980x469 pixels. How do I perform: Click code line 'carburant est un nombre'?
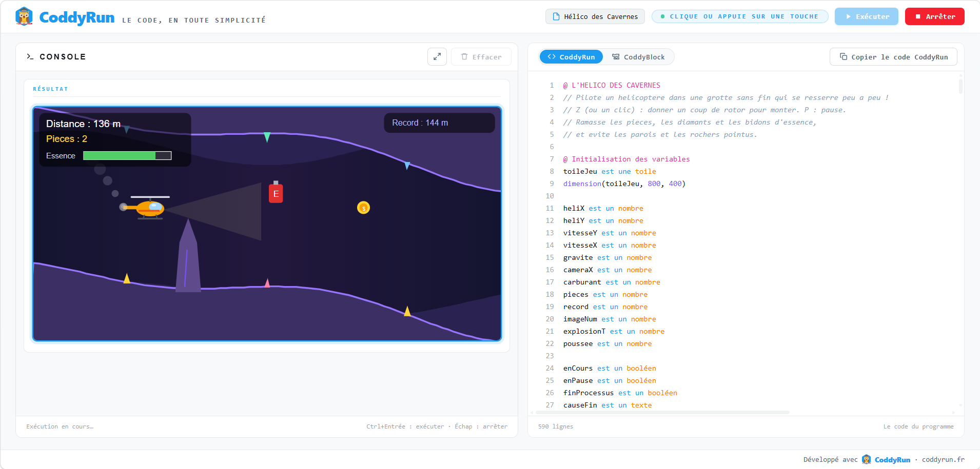612,282
